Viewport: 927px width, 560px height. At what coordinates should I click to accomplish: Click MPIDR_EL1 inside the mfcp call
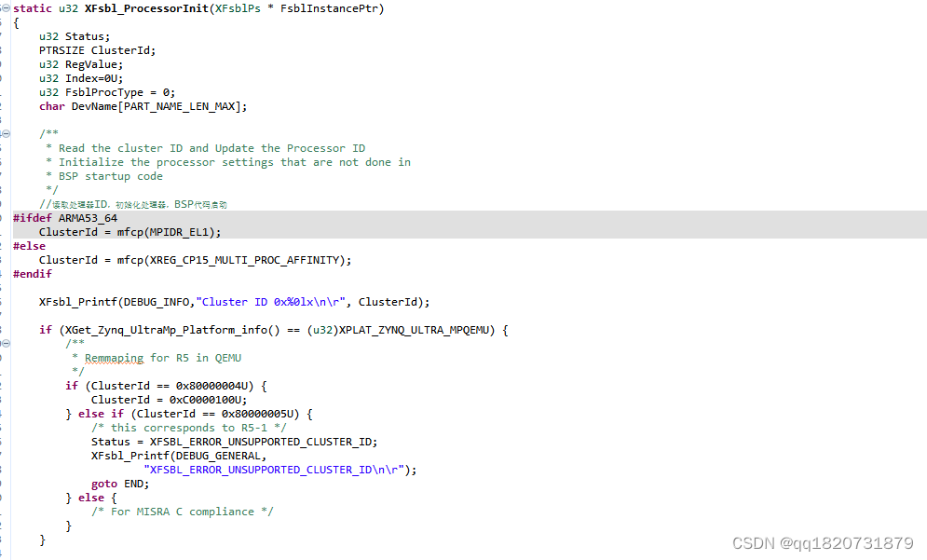tap(179, 232)
